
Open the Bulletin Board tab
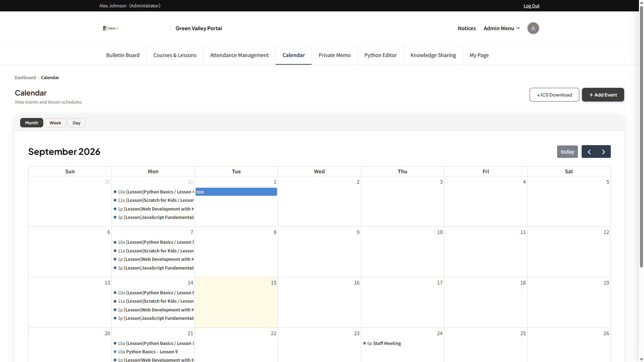[123, 55]
